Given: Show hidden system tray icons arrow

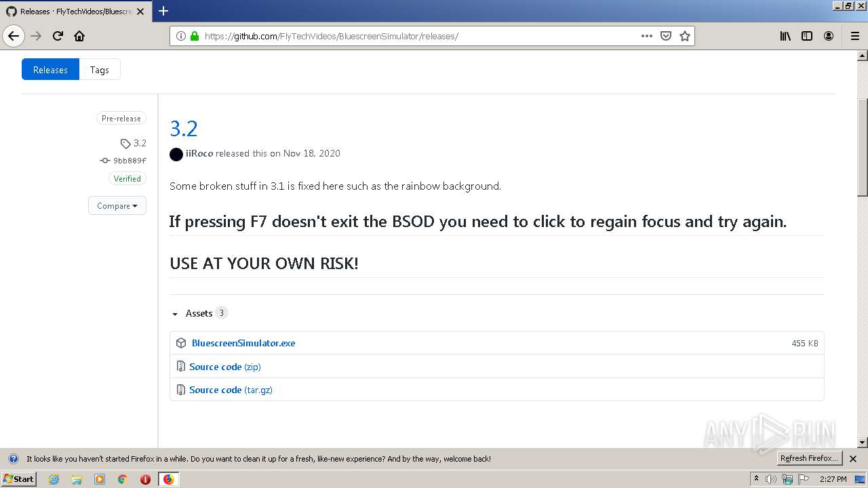Looking at the screenshot, I should coord(756,479).
